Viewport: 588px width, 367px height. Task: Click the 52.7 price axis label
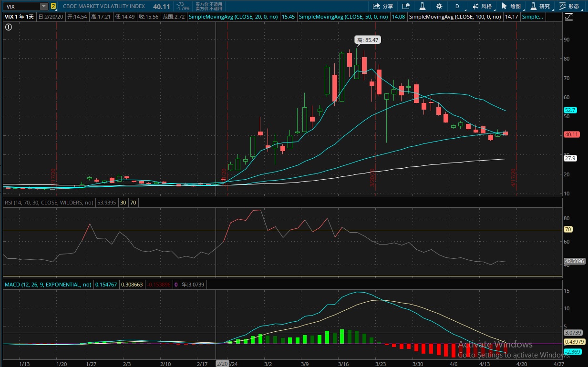(570, 110)
